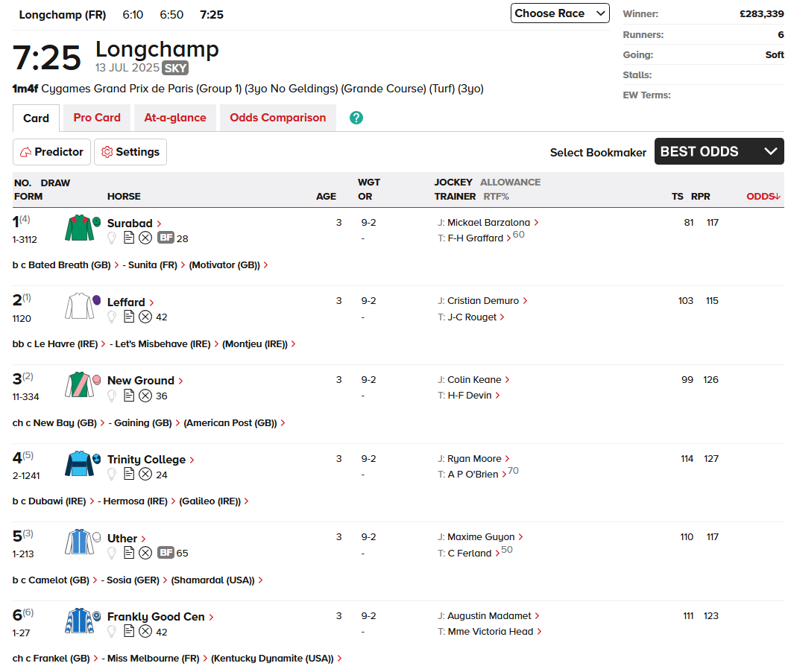Click the crossed-circle icon for Frankly Good Cen
This screenshot has height=672, width=791.
click(x=145, y=632)
